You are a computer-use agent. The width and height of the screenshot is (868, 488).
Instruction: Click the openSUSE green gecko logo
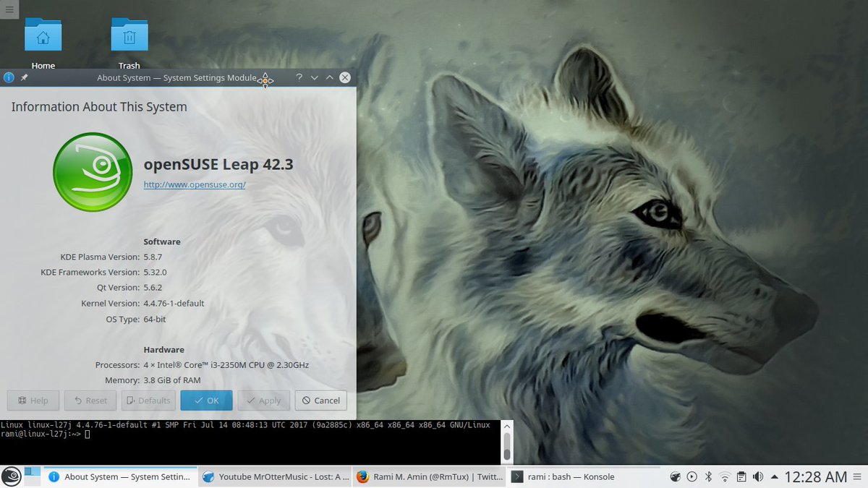[93, 172]
